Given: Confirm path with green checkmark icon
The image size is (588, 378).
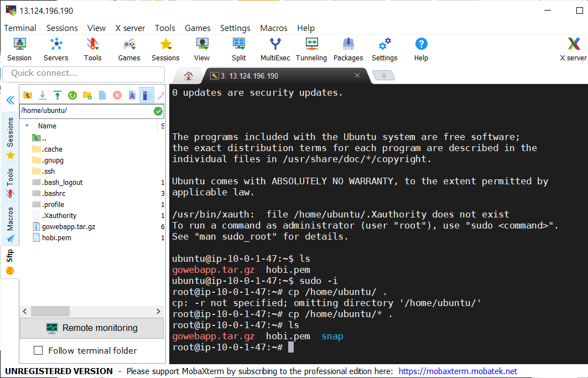Looking at the screenshot, I should point(158,111).
